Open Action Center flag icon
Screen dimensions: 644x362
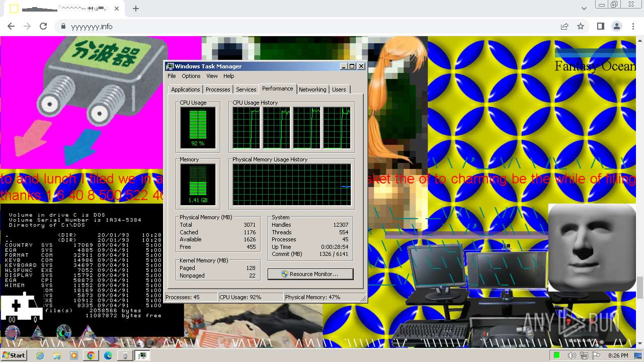[596, 355]
